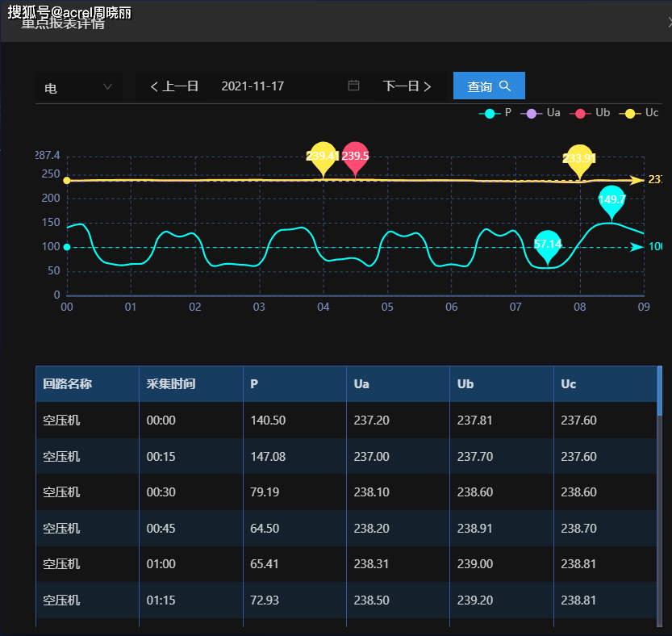
Task: Click the 采集时间 column header
Action: click(x=171, y=384)
